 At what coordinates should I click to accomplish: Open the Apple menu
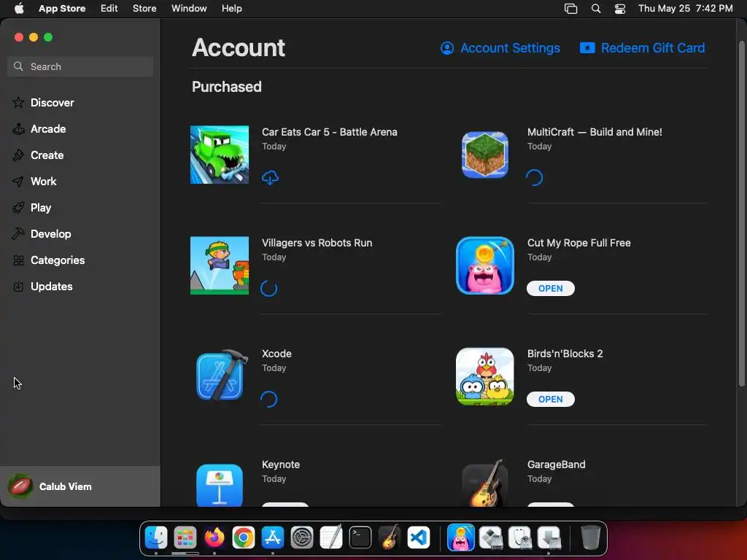pyautogui.click(x=19, y=8)
